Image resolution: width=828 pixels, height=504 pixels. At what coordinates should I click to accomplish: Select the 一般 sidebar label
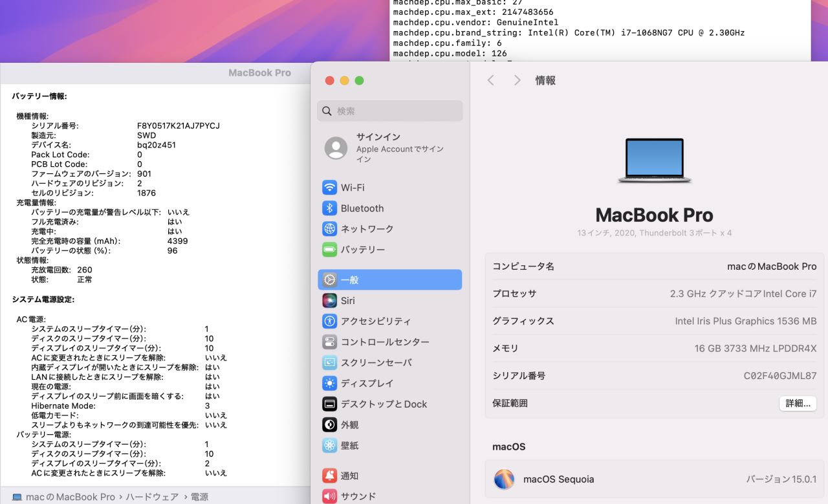(x=350, y=280)
